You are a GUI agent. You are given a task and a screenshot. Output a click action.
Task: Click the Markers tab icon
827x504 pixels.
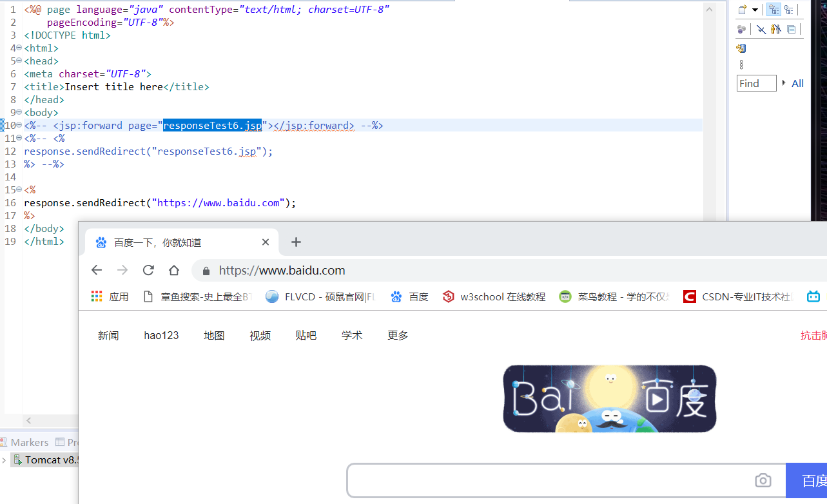[4, 442]
